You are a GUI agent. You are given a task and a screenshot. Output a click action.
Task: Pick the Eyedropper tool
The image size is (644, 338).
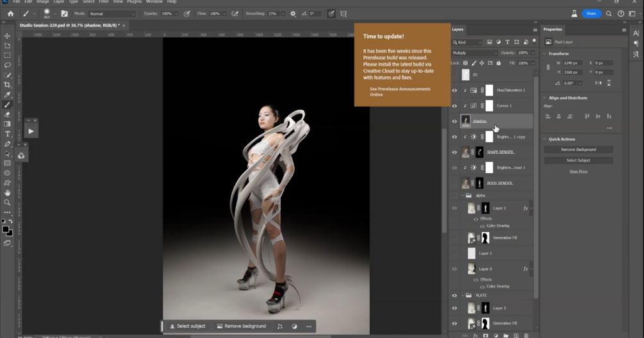tap(8, 95)
